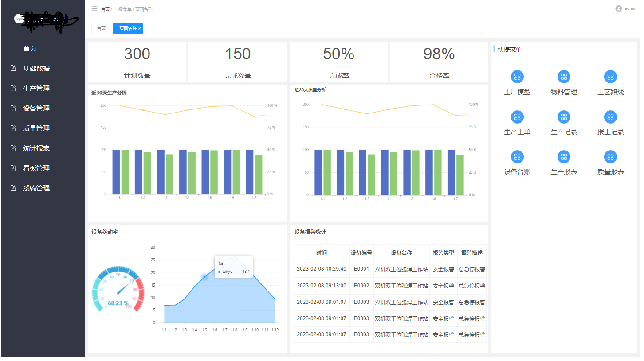Click the 设备名称 column header
The height and width of the screenshot is (361, 644).
click(401, 252)
